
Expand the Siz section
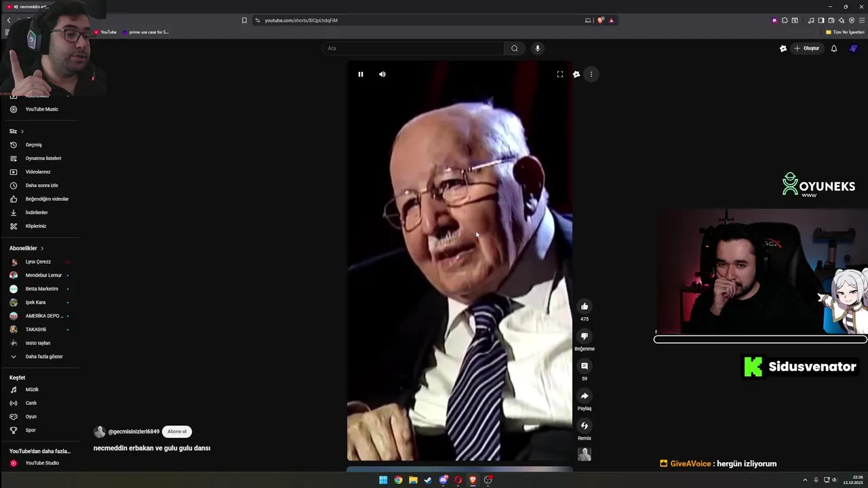[x=17, y=131]
